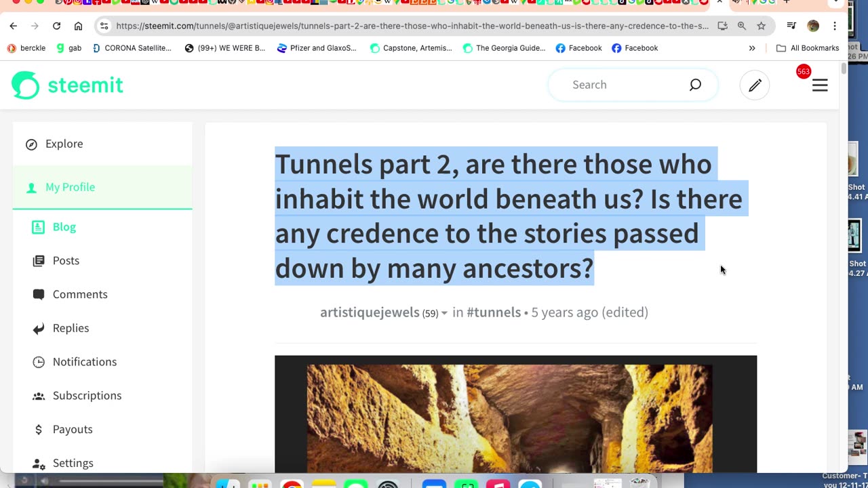
Task: Click the Notifications clock icon
Action: (39, 362)
